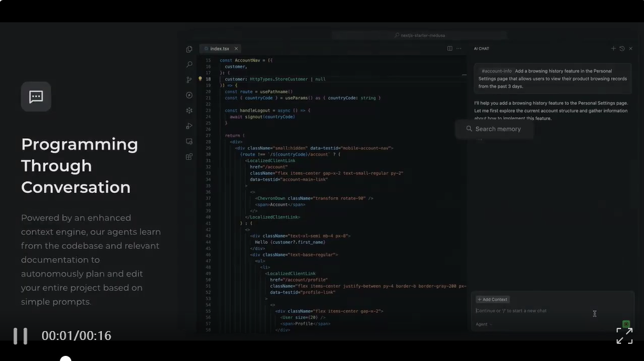Image resolution: width=644 pixels, height=361 pixels.
Task: Click the green send button in chat
Action: [x=626, y=324]
